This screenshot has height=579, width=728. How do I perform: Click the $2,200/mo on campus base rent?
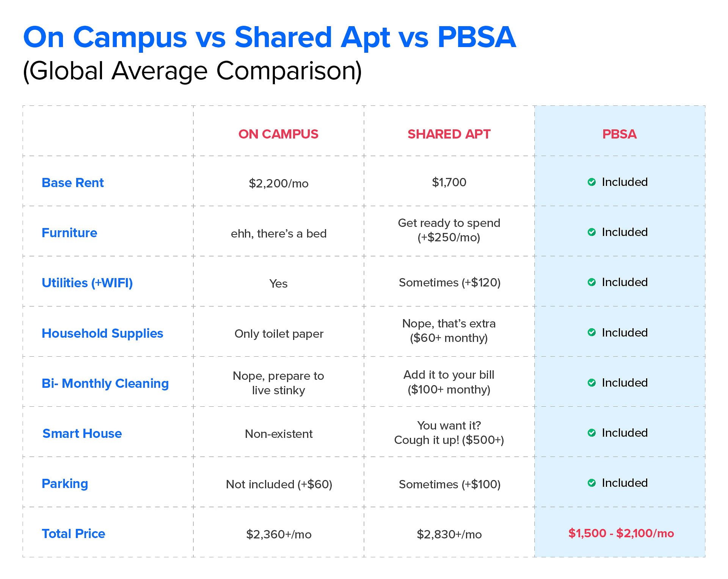[x=278, y=183]
